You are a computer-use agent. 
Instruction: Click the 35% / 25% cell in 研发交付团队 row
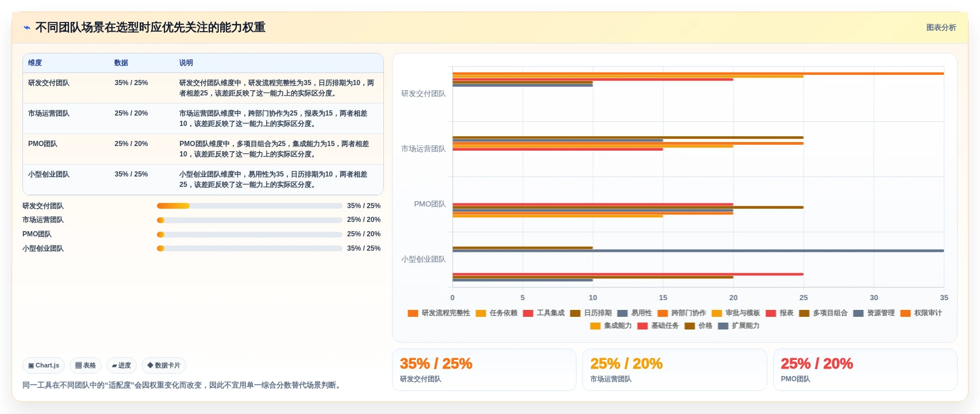[131, 83]
